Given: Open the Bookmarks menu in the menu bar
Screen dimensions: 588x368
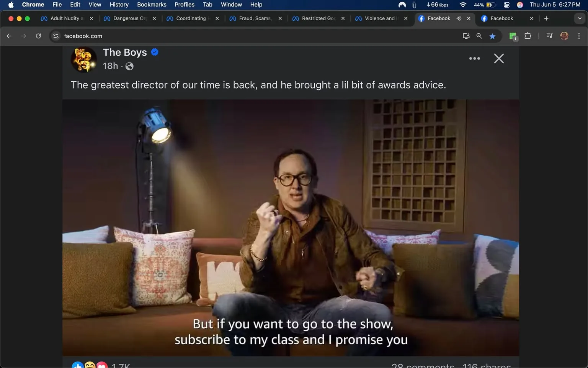Looking at the screenshot, I should click(x=151, y=4).
